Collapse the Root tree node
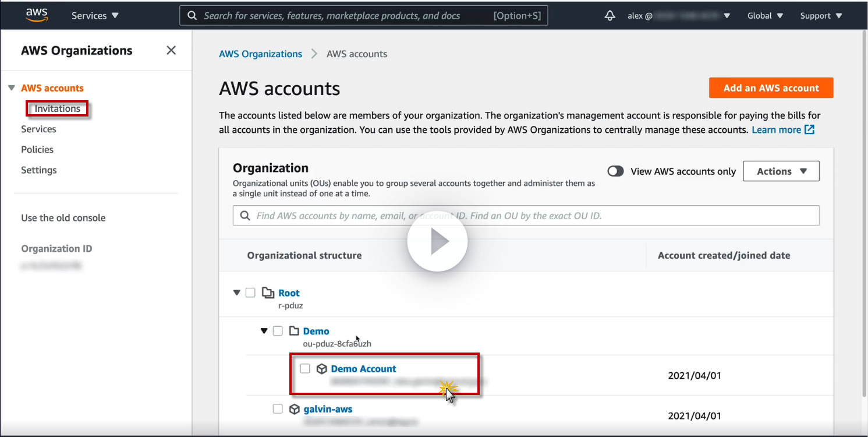Screen dimensions: 868x437 [x=236, y=292]
